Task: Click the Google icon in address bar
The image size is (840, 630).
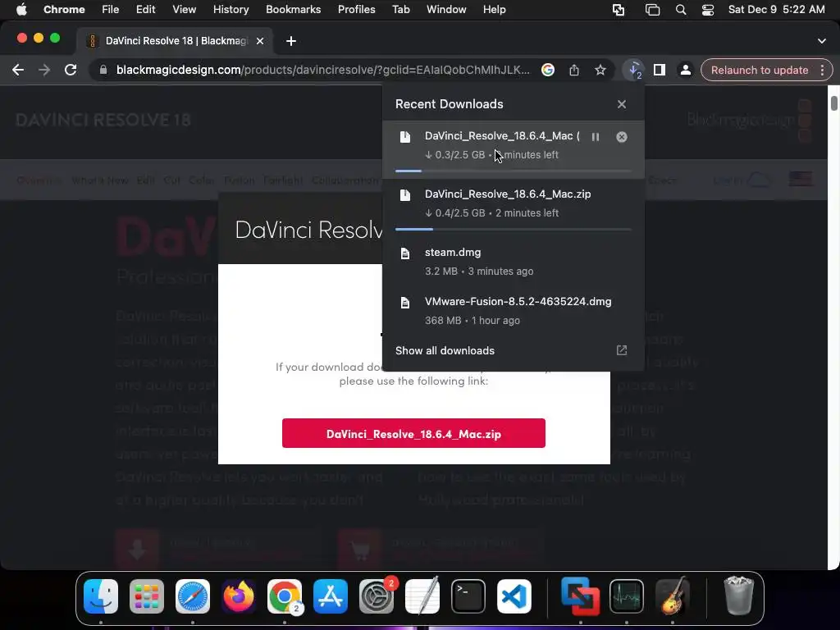Action: pyautogui.click(x=547, y=71)
